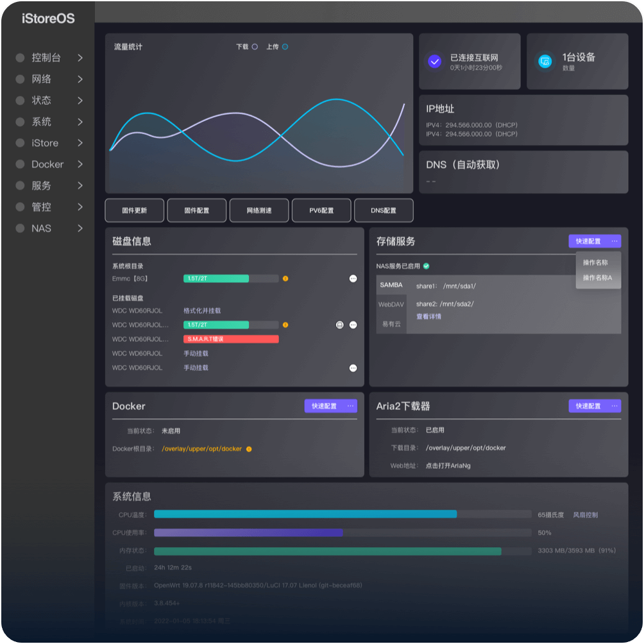Expand the 控制台 sidebar menu
The height and width of the screenshot is (644, 644).
pyautogui.click(x=80, y=58)
